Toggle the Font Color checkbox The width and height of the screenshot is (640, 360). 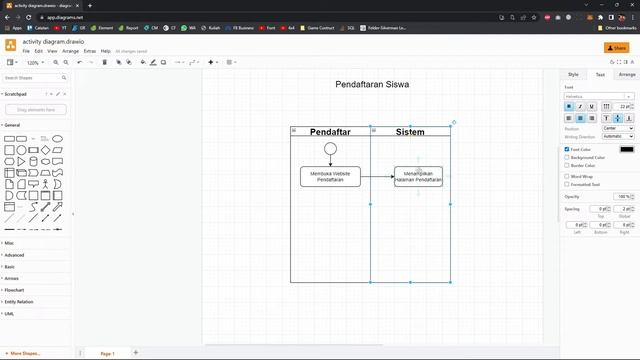(x=567, y=149)
